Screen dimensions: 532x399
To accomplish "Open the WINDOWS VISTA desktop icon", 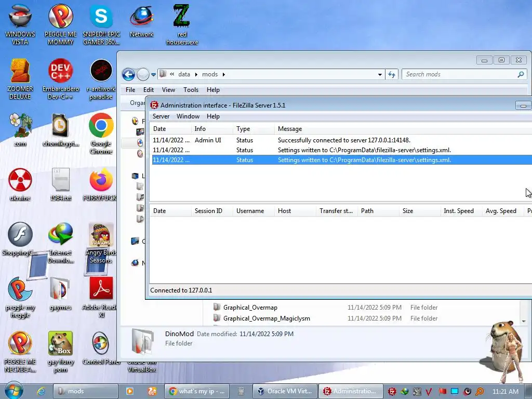I will pyautogui.click(x=20, y=24).
